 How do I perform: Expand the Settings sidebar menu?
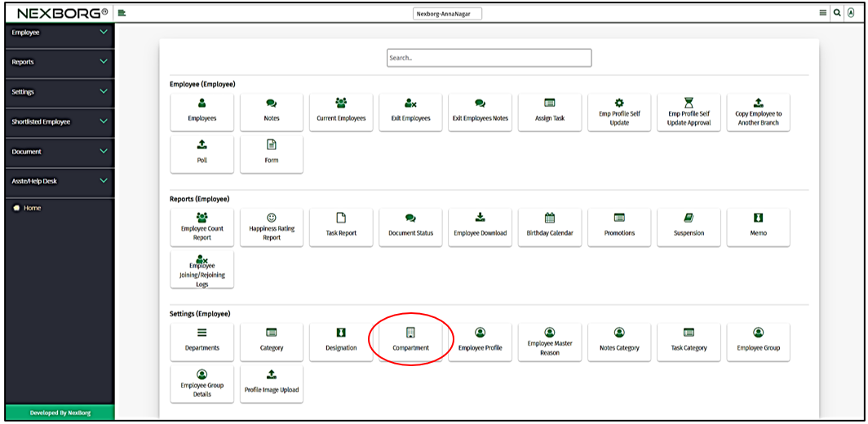[x=60, y=92]
